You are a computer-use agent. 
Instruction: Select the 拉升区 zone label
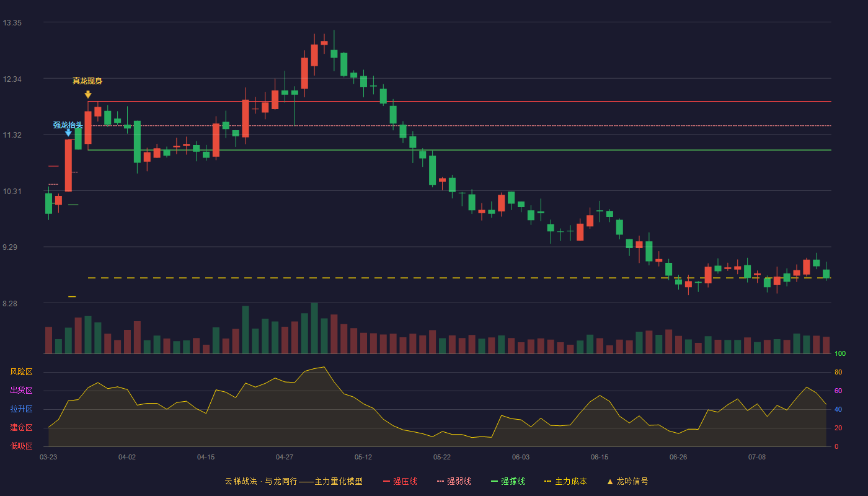click(21, 409)
